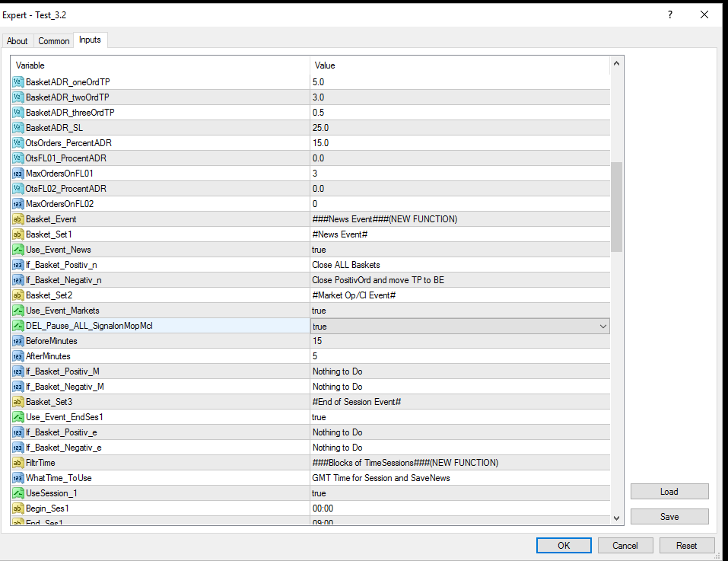Select the Use_Event_News true value
The image size is (728, 561).
(x=319, y=250)
